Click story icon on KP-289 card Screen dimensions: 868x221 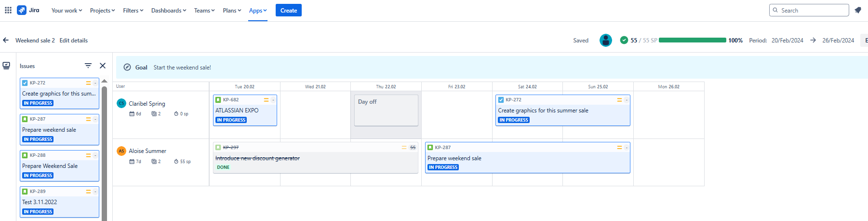25,192
